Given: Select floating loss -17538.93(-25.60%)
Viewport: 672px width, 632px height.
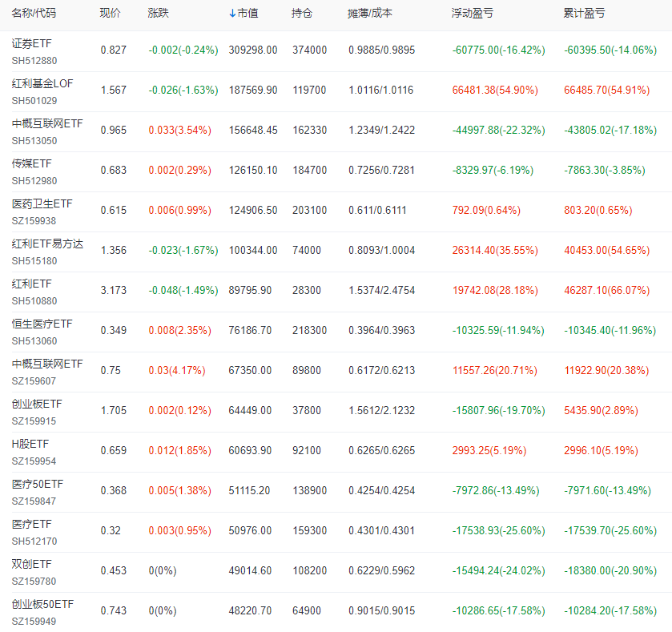Looking at the screenshot, I should tap(498, 531).
